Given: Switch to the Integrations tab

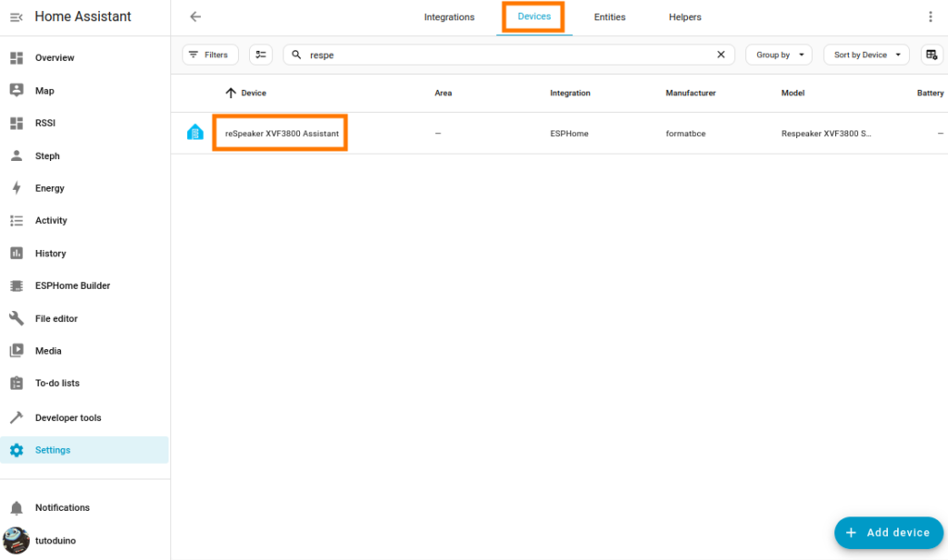Looking at the screenshot, I should (x=449, y=18).
